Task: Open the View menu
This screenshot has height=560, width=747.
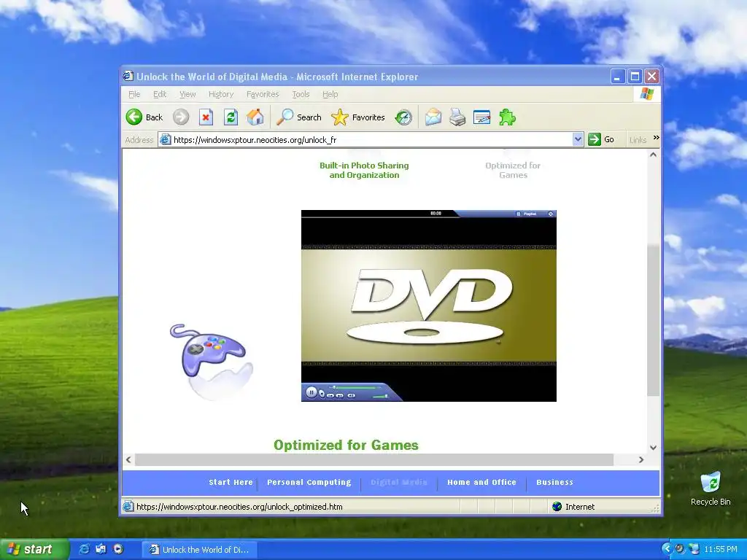Action: [x=187, y=94]
